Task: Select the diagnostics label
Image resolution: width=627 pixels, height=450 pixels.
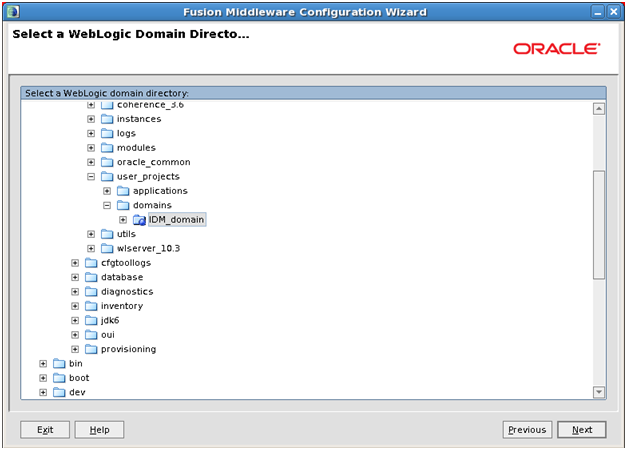Action: (x=127, y=292)
